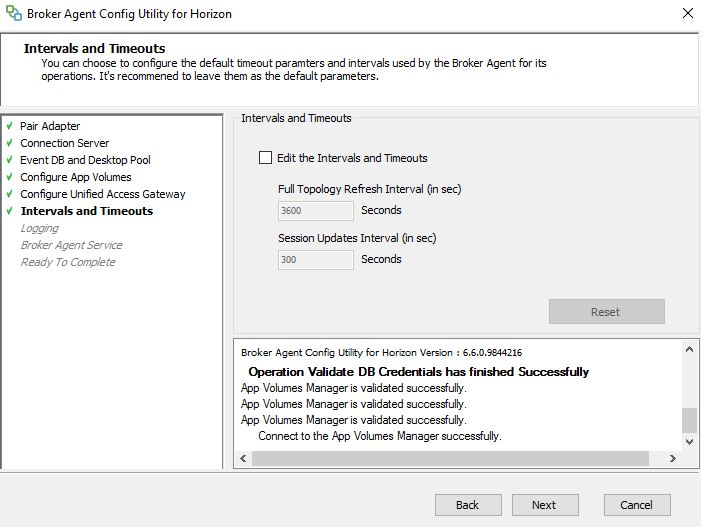
Task: Click the checkmark beside Configure Unified Access Gateway
Action: click(x=9, y=194)
